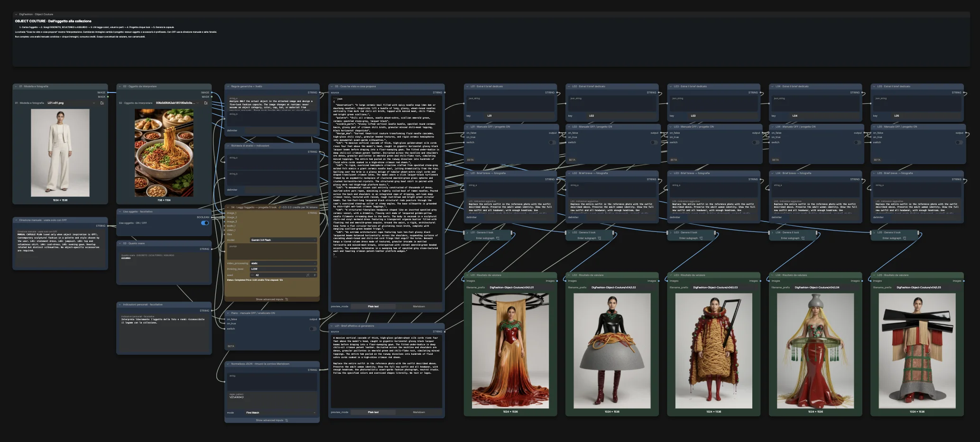Click the STRING output dot of 03 Quanto osare
This screenshot has height=442, width=980.
pyautogui.click(x=212, y=249)
